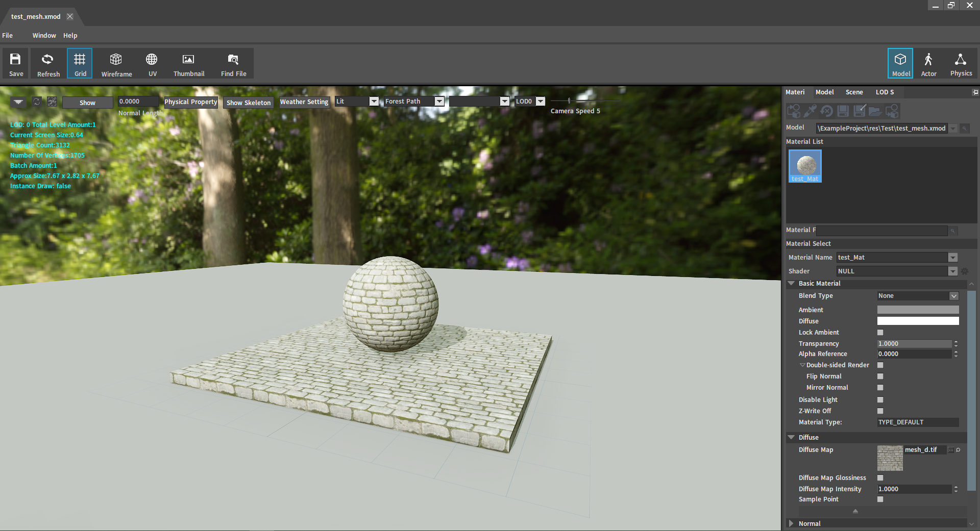Check the Flip Normal option
Screen dimensions: 980x531
[x=880, y=376]
